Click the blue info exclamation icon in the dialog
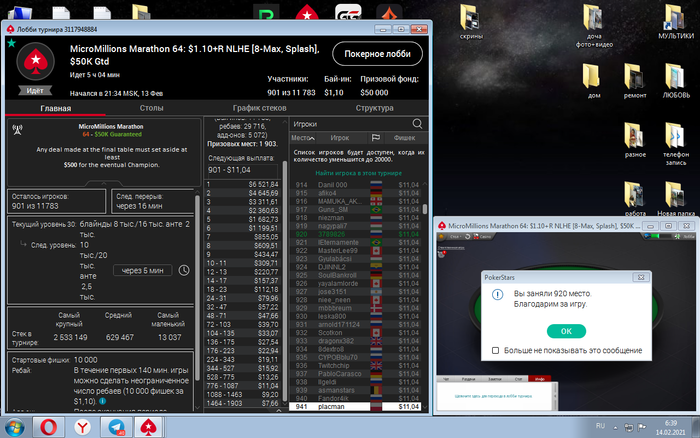This screenshot has width=700, height=438. 497,295
